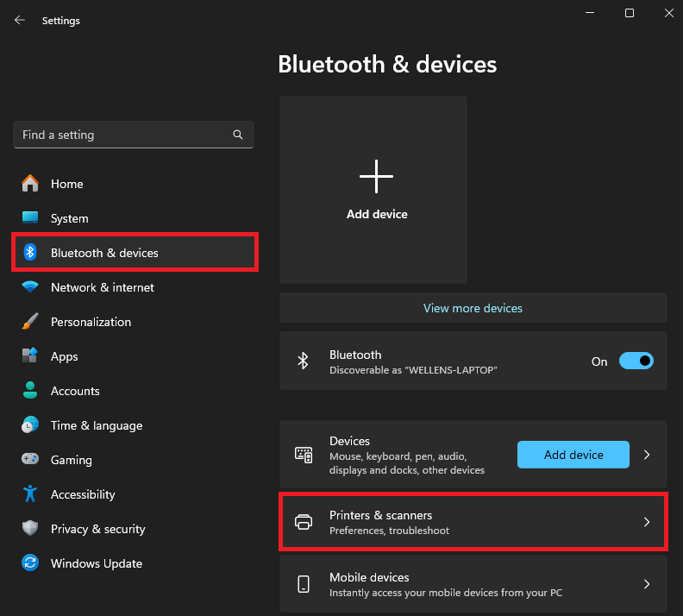Click the Home house icon

[30, 184]
